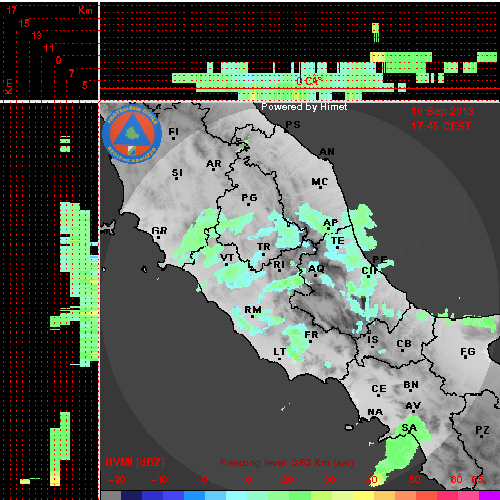
Task: Click the 30 value on the dBZ scale
Action: (329, 480)
